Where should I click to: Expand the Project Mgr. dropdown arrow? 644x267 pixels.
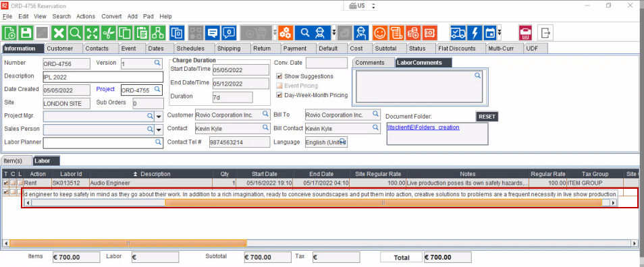[x=159, y=117]
